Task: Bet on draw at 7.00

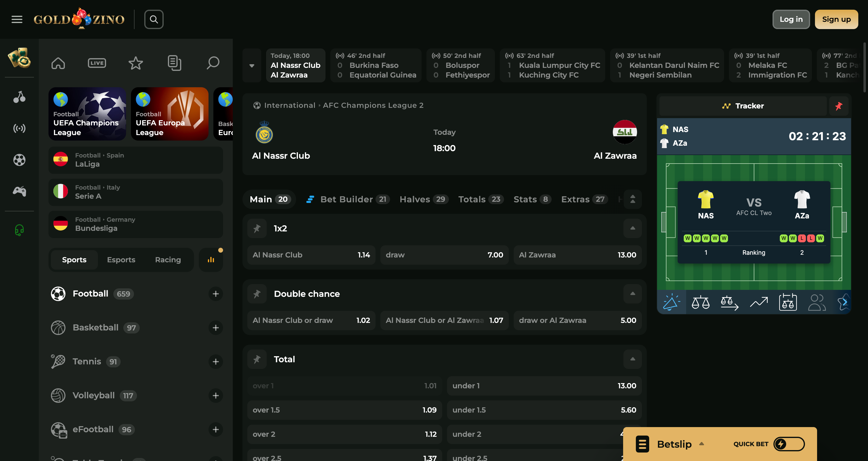Action: (x=444, y=255)
